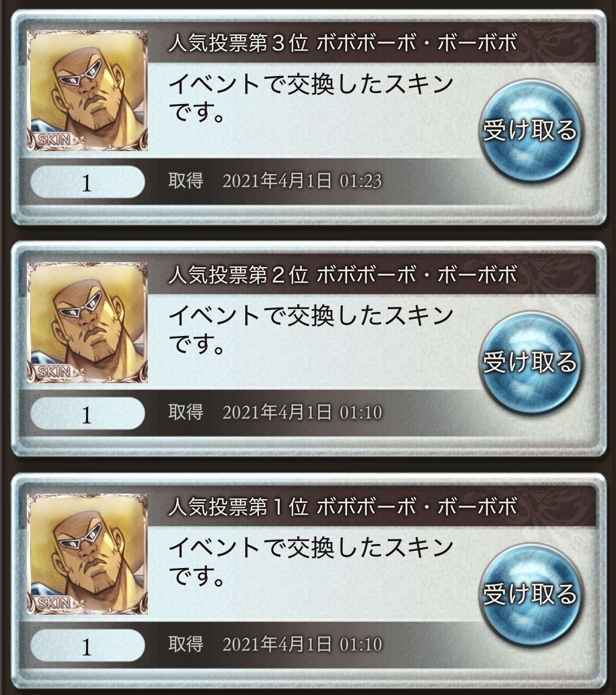
Task: Click the acquisition date of 第1位 entry
Action: (302, 644)
